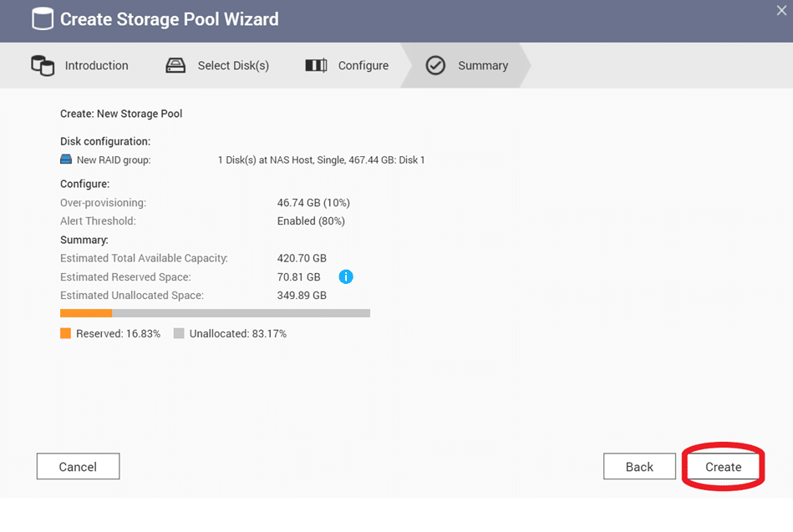Click the storage pool cylinder icon in title
This screenshot has height=532, width=793.
(x=43, y=18)
